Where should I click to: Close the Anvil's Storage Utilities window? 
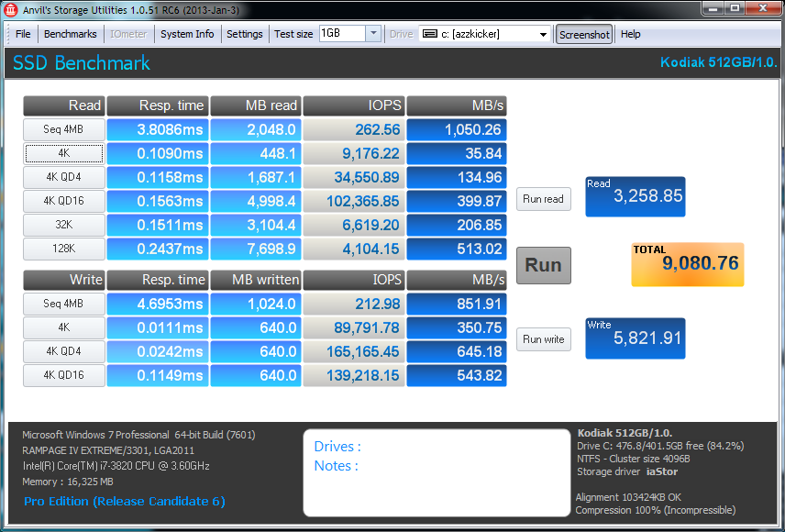pos(764,8)
